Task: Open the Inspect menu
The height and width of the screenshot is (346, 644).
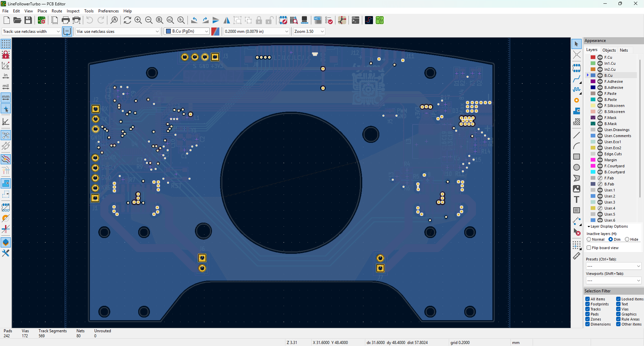Action: pyautogui.click(x=73, y=11)
